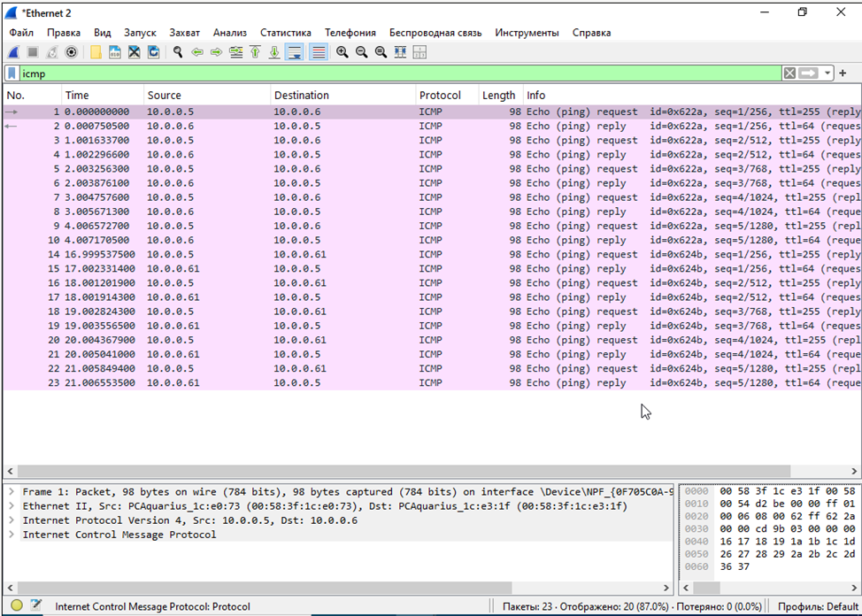
Task: Zoom in on main window text
Action: pyautogui.click(x=342, y=52)
